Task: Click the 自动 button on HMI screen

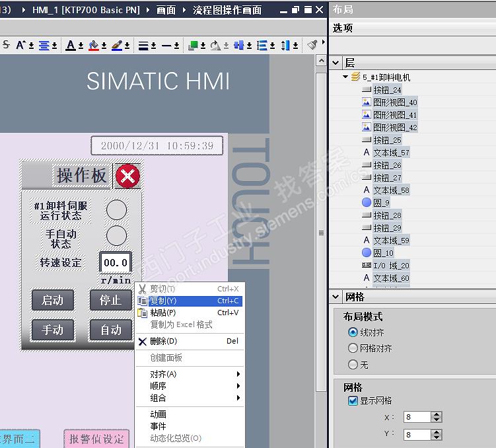Action: tap(111, 330)
